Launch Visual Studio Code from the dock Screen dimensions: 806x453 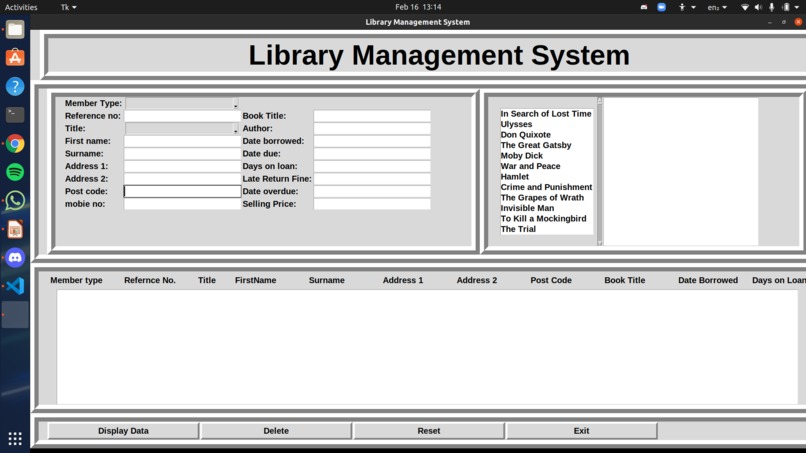(x=15, y=286)
